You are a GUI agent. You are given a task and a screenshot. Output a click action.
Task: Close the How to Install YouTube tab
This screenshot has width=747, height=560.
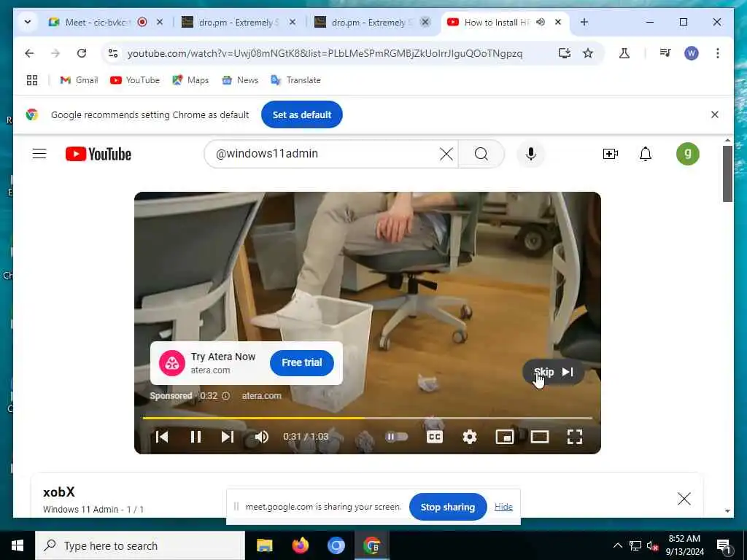point(558,22)
